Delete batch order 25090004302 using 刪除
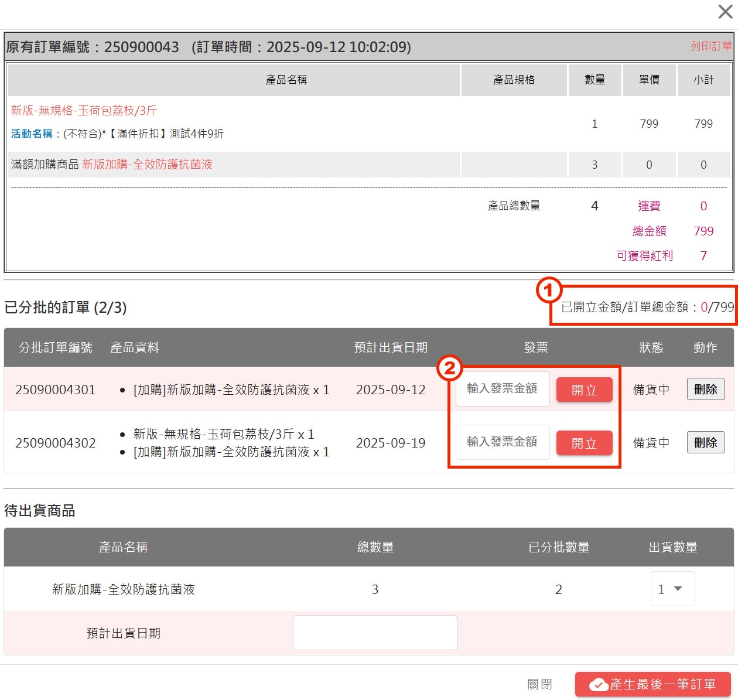The width and height of the screenshot is (738, 700). [x=705, y=443]
